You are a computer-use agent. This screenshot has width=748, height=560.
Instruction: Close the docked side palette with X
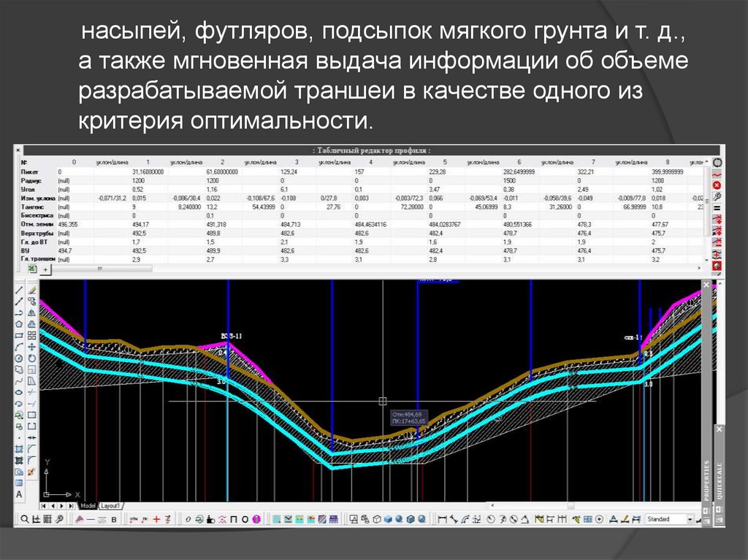point(706,285)
